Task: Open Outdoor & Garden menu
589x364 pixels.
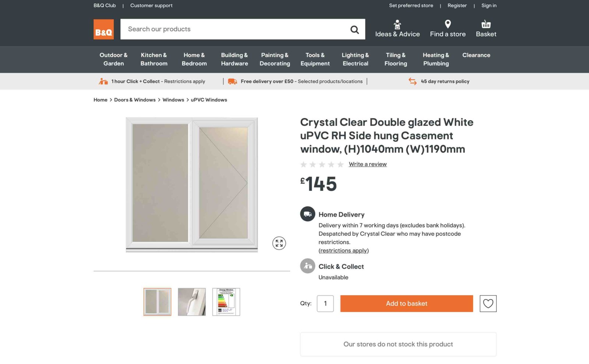Action: (x=113, y=59)
